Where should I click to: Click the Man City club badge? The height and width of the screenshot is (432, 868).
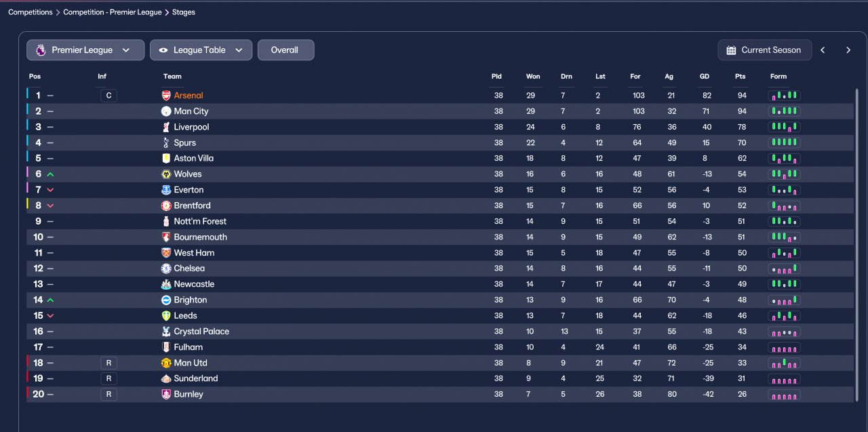(x=166, y=111)
